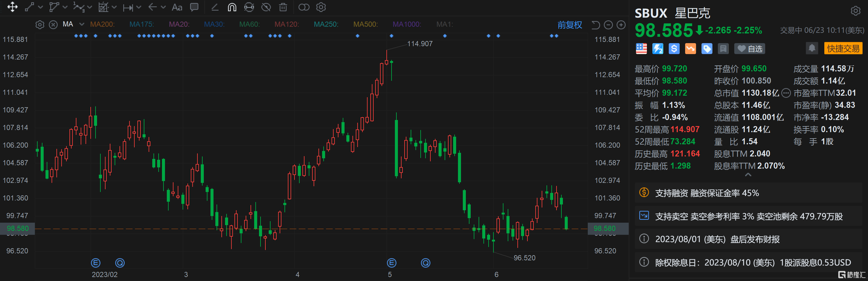868x281 pixels.
Task: Expand the line drawing tool options
Action: coord(40,7)
